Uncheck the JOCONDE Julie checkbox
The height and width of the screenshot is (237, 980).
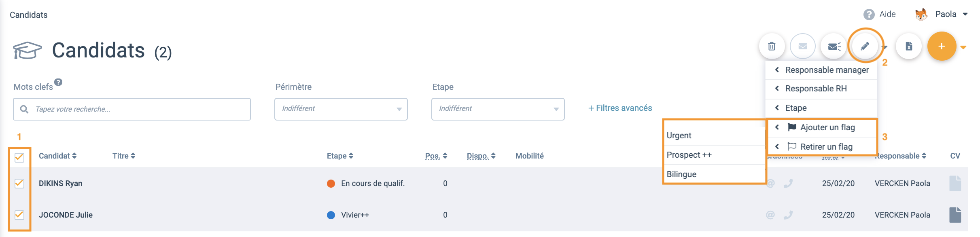[x=19, y=215]
